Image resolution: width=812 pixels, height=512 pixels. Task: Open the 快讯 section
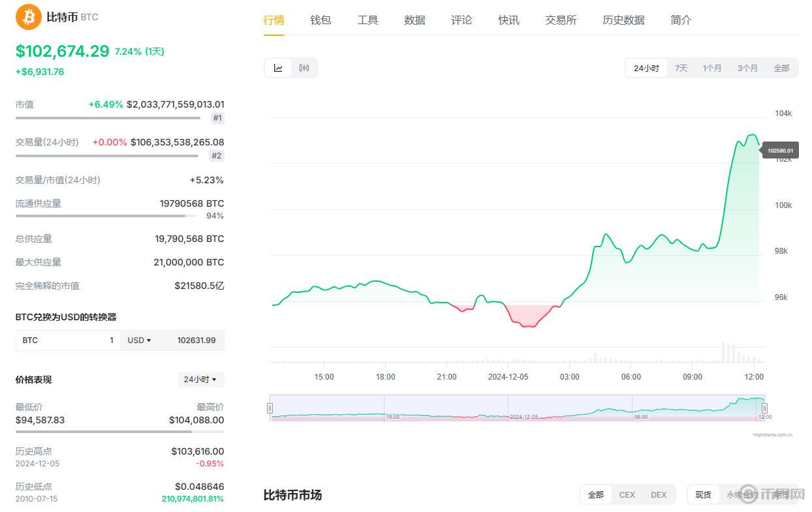click(508, 20)
